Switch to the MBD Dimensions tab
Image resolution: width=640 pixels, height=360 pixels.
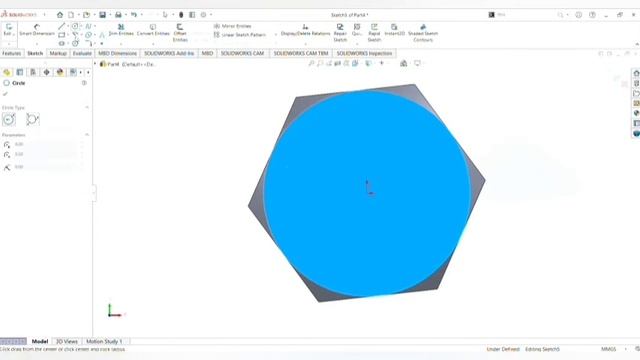click(x=118, y=53)
